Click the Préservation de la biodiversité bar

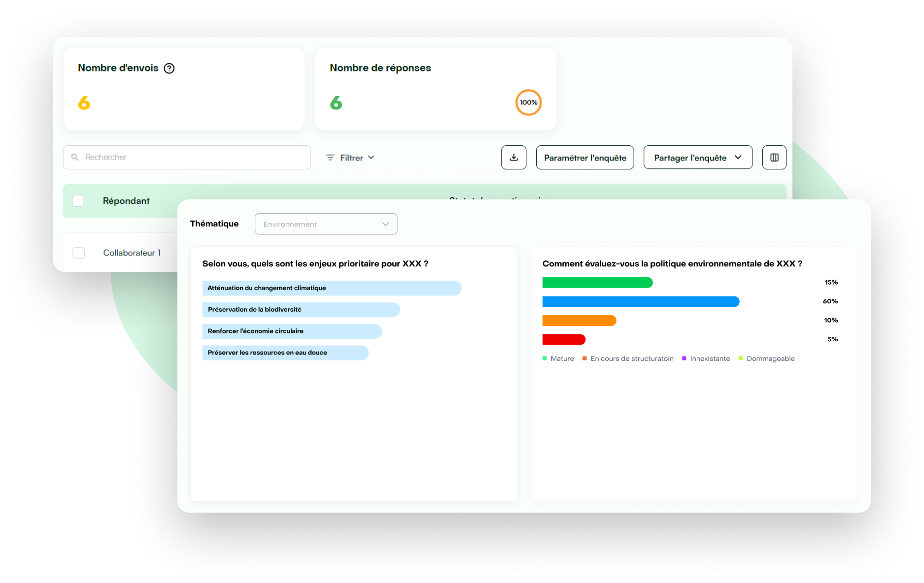(301, 310)
